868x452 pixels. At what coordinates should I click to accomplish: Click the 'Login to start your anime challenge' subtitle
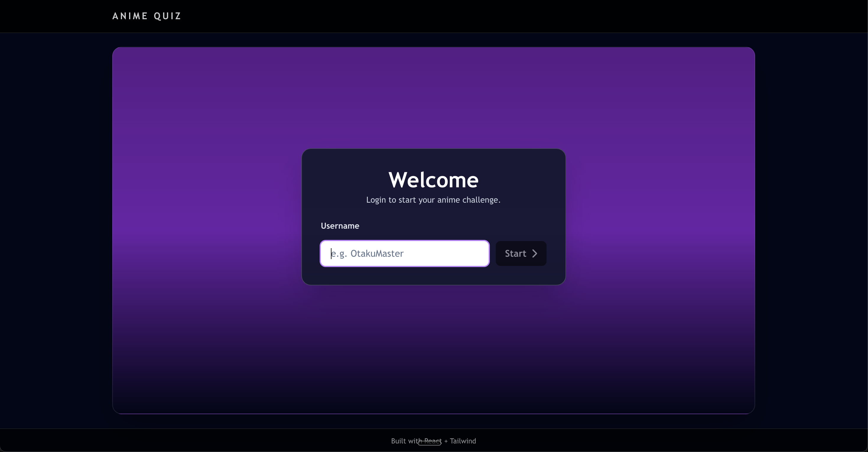pyautogui.click(x=433, y=200)
